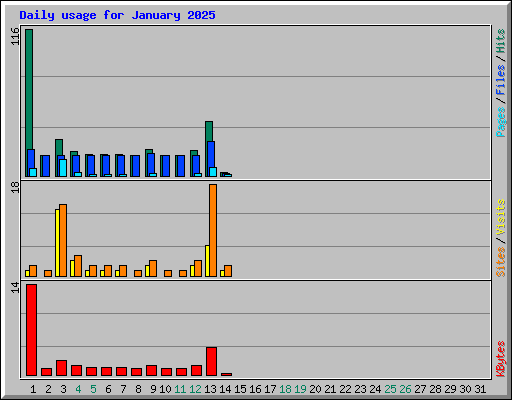Click the blue 'Files' legend label

click(x=501, y=80)
